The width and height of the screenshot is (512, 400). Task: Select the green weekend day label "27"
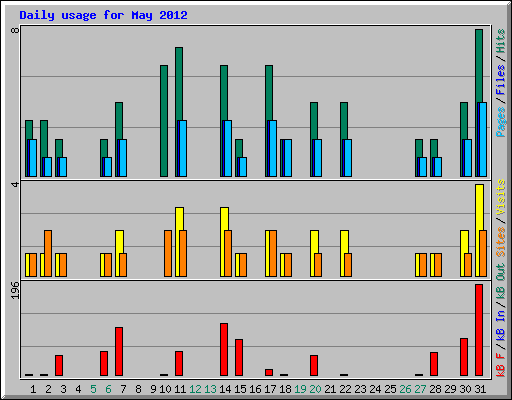pos(420,389)
